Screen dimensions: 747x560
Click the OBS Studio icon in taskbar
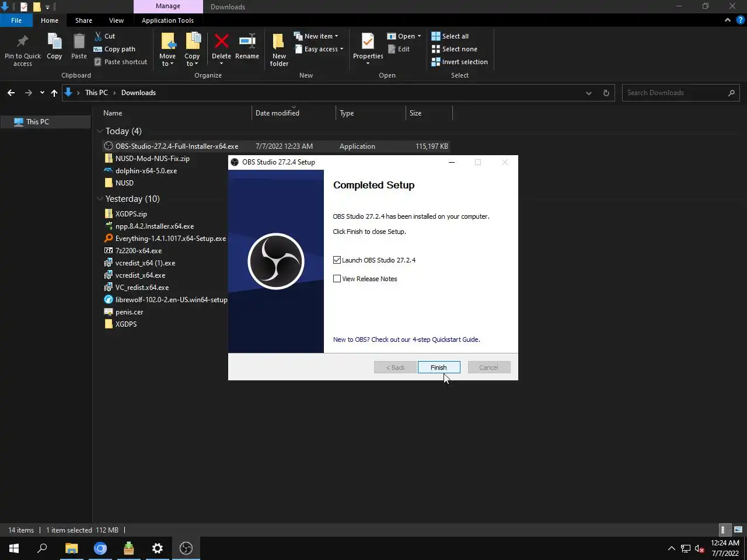coord(186,548)
